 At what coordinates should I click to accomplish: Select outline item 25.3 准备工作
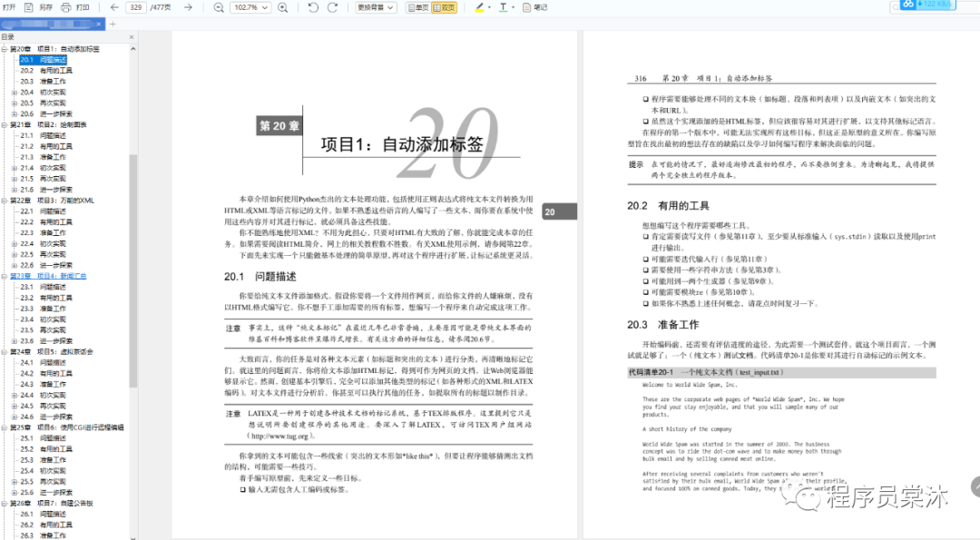[x=43, y=460]
